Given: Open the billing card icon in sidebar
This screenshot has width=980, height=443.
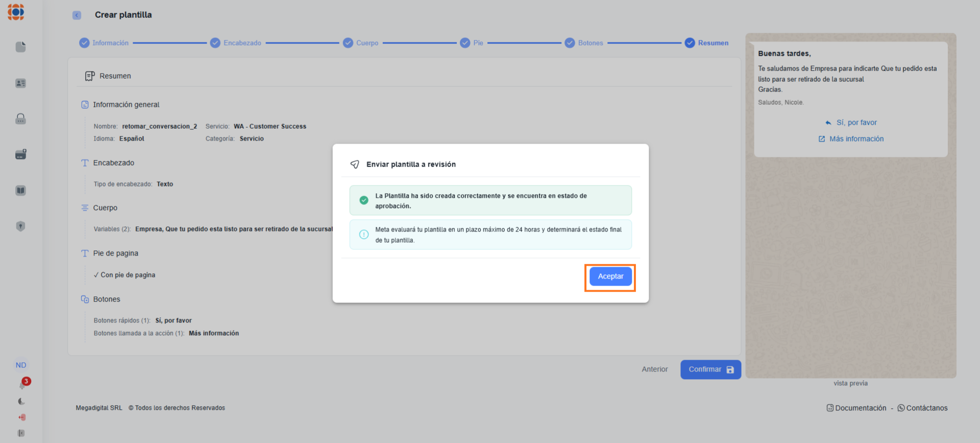Looking at the screenshot, I should [x=20, y=154].
